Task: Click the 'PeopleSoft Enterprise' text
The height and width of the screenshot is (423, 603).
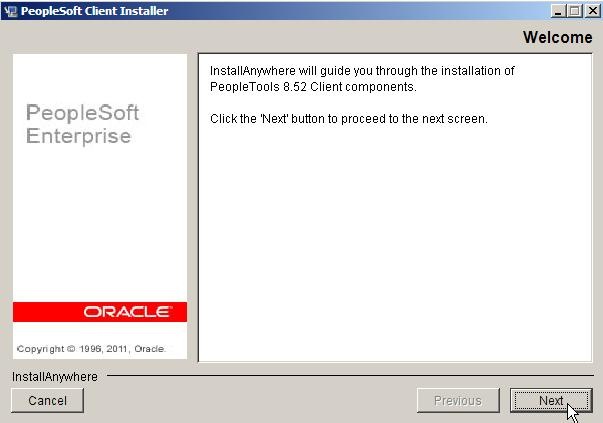Action: point(82,124)
